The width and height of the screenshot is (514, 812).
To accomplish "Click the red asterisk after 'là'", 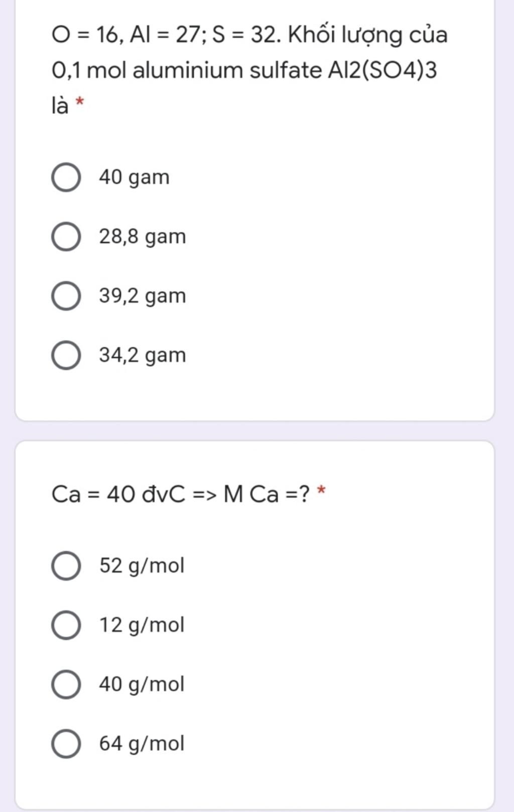I will 79,103.
